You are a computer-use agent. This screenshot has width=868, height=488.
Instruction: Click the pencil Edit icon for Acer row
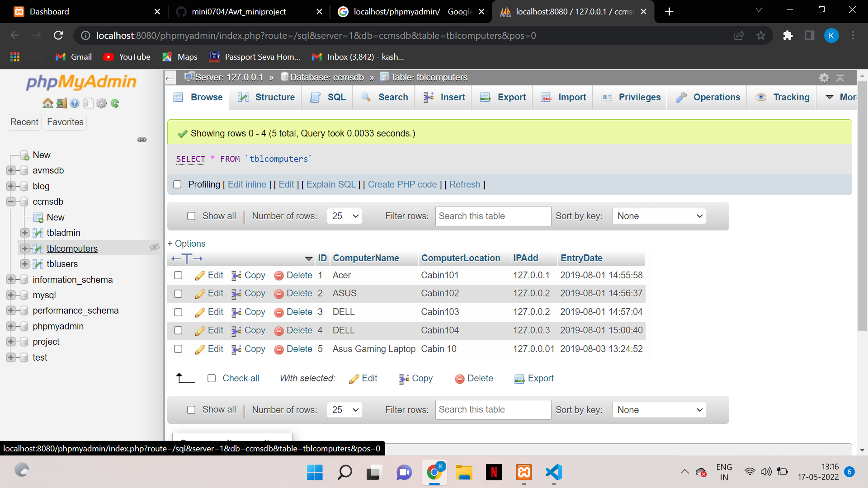pyautogui.click(x=200, y=276)
